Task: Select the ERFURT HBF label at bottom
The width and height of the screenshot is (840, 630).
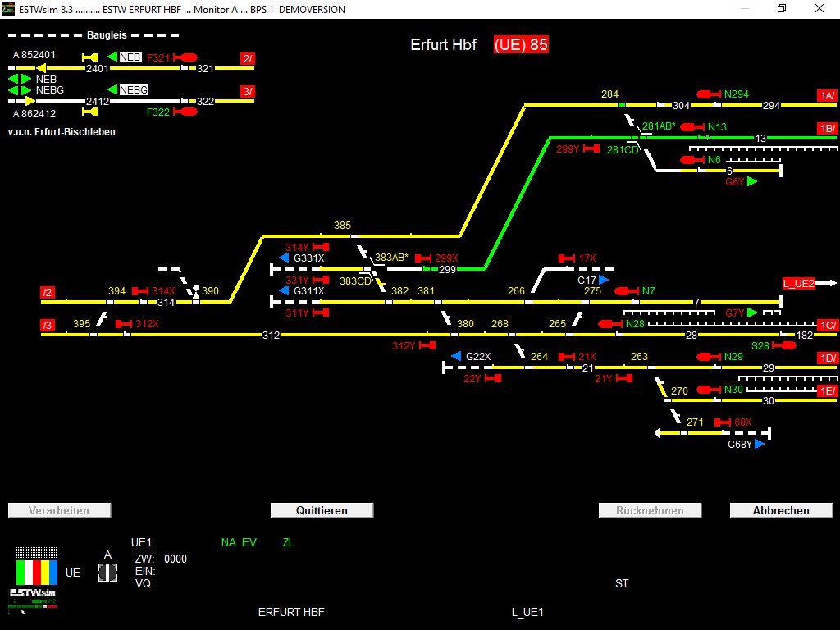Action: (291, 612)
